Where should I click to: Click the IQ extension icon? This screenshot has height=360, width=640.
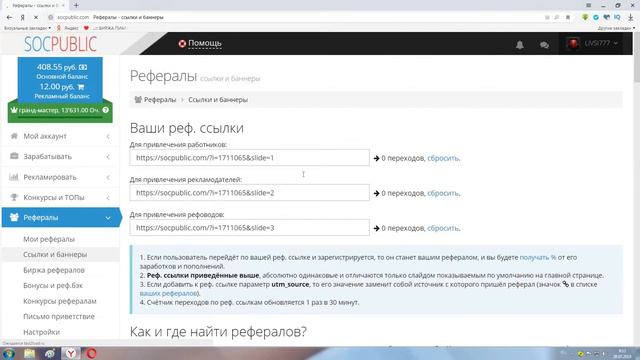tap(617, 17)
